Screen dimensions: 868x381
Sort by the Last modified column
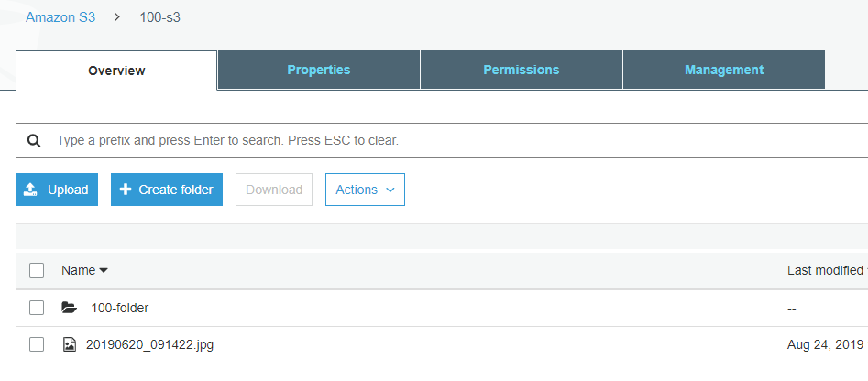827,270
